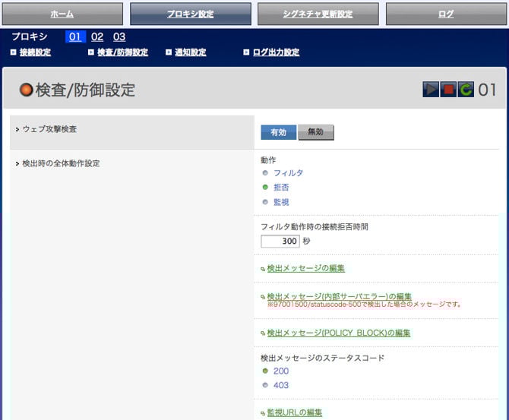Viewport: 509px width, 420px height.
Task: Click the icon beside 検出メッセージ(POLICY_BLOCK)の編集
Action: pos(263,333)
